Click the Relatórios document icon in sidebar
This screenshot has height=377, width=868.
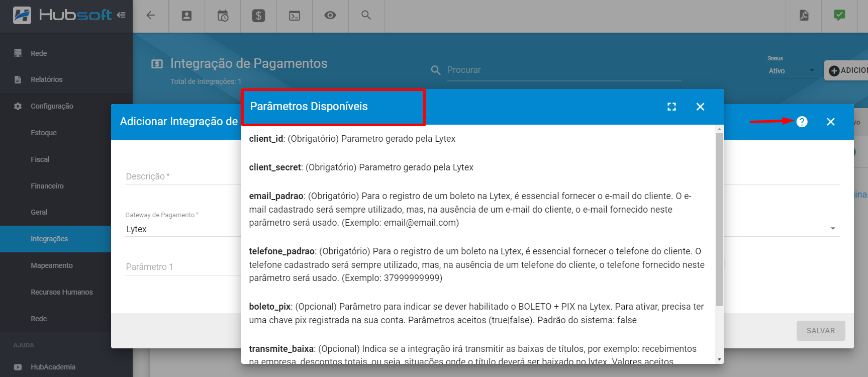point(18,79)
